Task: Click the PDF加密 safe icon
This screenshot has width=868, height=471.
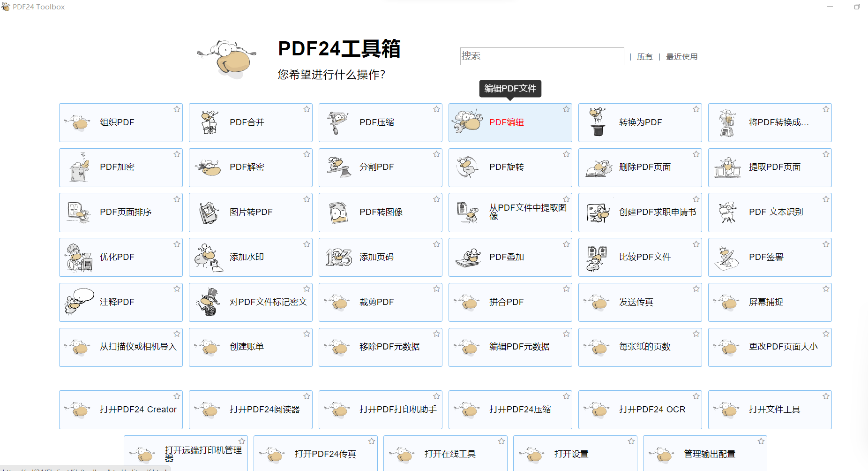Action: pyautogui.click(x=79, y=167)
